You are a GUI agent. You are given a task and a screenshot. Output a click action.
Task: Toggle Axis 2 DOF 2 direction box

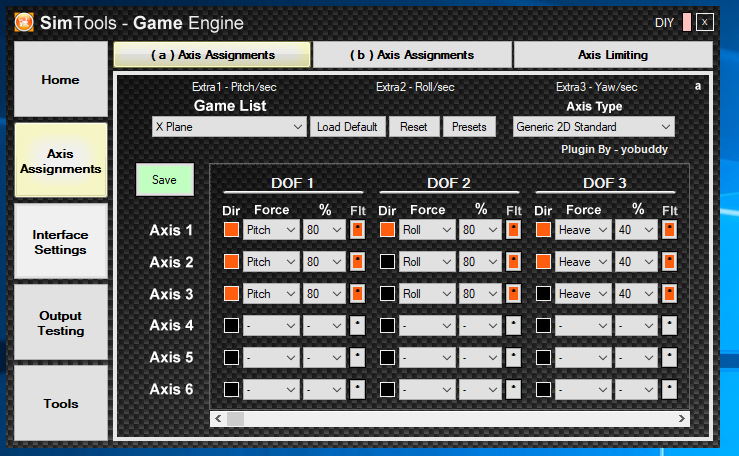point(387,262)
